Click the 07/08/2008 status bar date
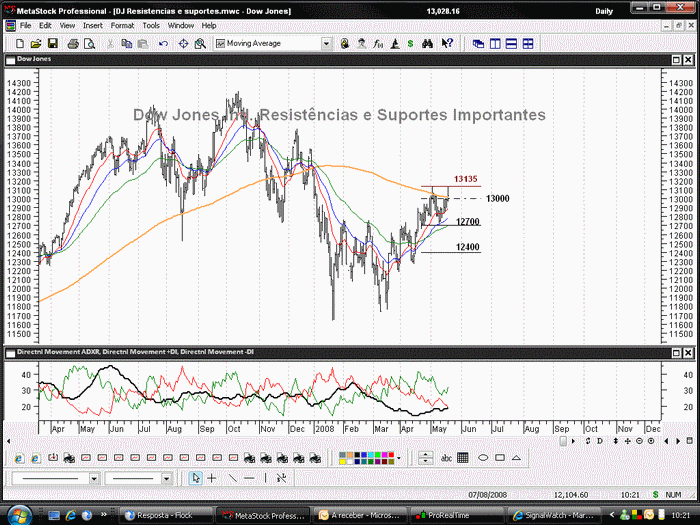700x525 pixels. (487, 495)
